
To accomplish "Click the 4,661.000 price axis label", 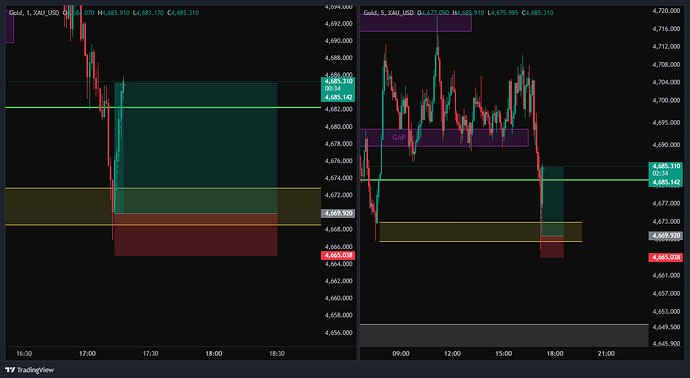I will pos(666,275).
